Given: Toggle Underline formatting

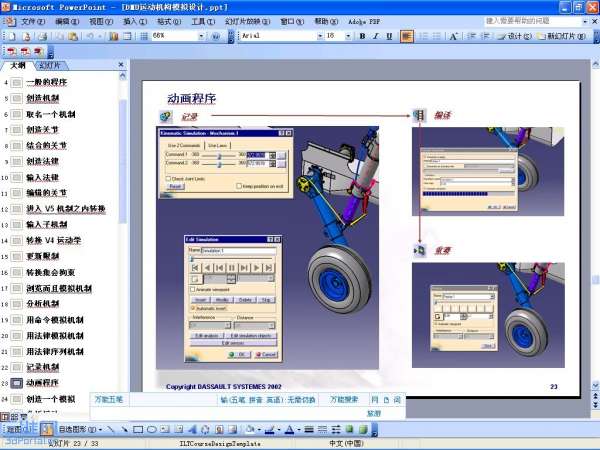Looking at the screenshot, I should [390, 36].
